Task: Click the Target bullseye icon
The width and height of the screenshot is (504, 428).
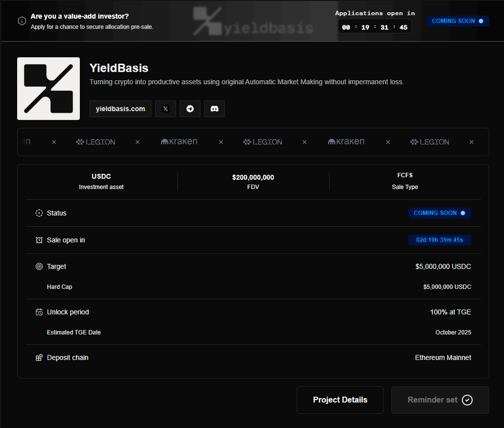Action: pyautogui.click(x=39, y=266)
